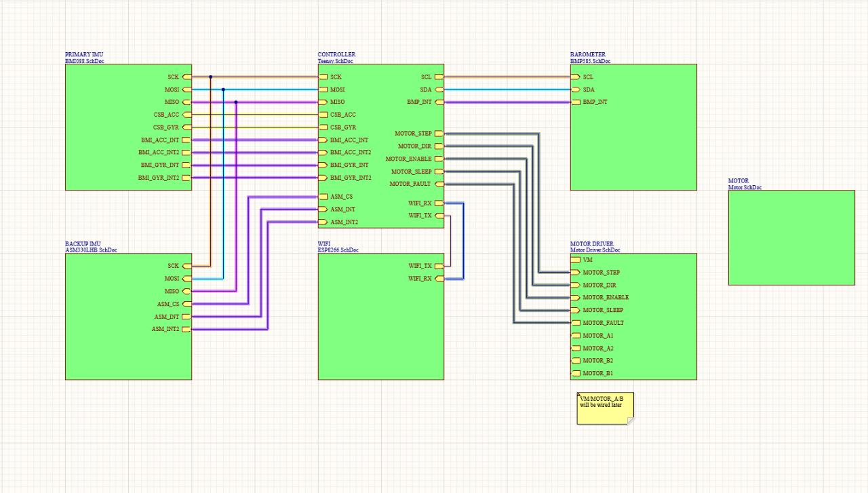Select MOTOR_A2 label on MOTOR DRIVER

[598, 348]
